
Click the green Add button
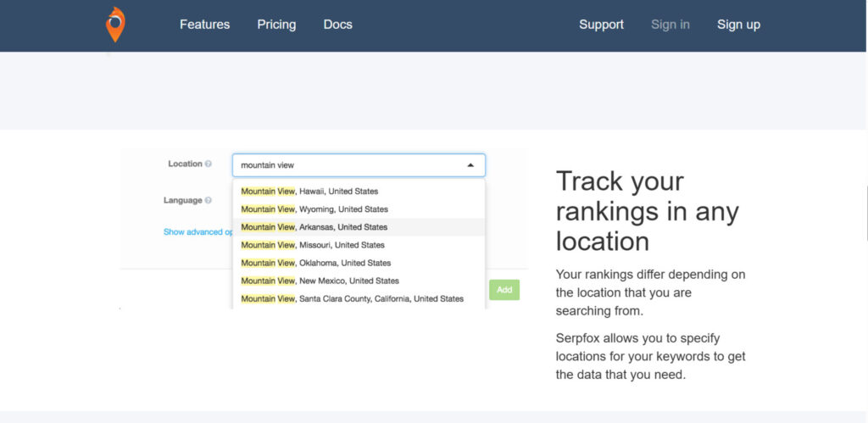pyautogui.click(x=504, y=290)
